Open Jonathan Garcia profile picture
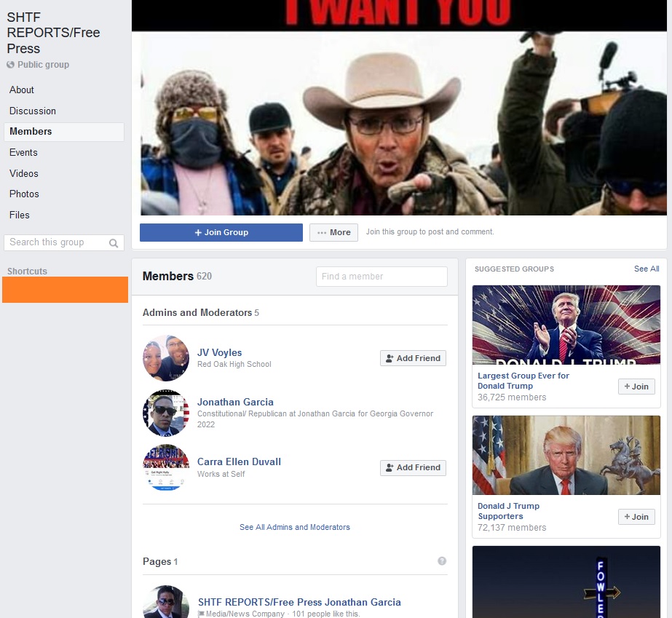The image size is (672, 618). (x=166, y=413)
